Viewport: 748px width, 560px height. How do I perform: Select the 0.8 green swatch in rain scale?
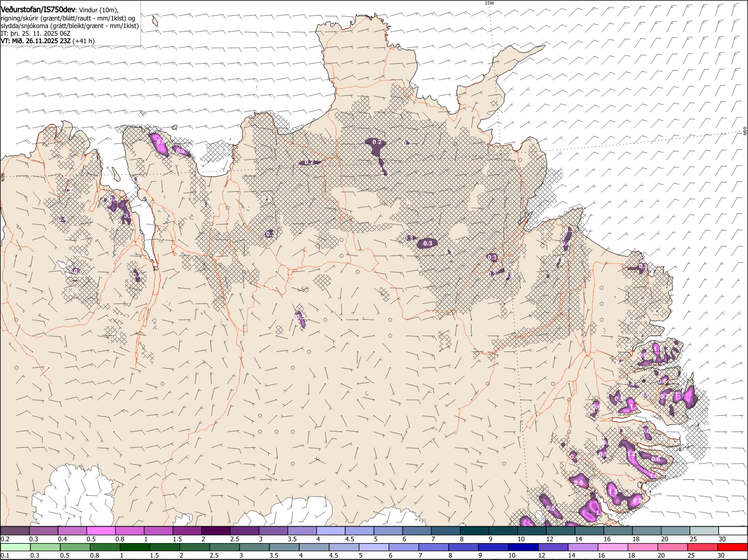click(x=105, y=547)
